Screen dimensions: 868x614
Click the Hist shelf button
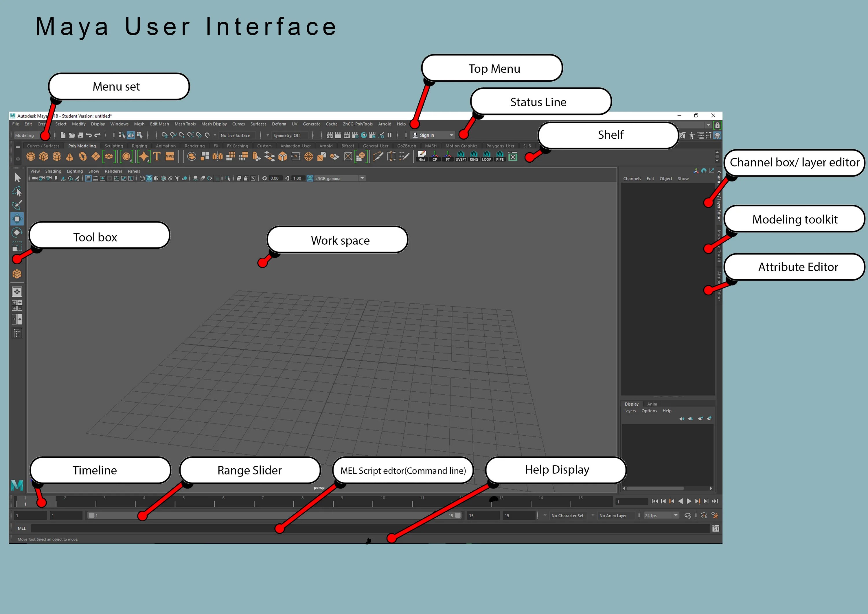click(x=422, y=156)
